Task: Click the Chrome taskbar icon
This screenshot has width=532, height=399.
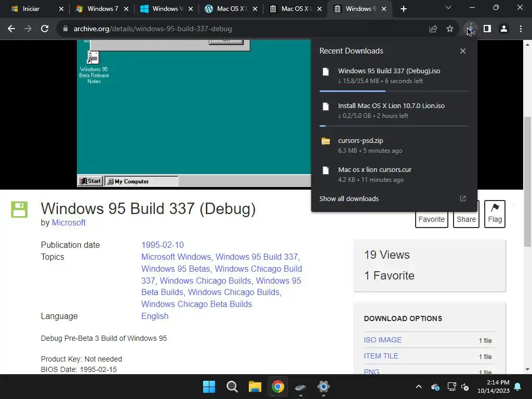Action: 277,387
